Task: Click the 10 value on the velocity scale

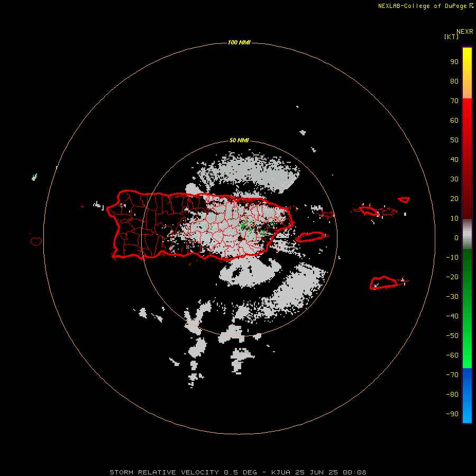Action: [454, 218]
